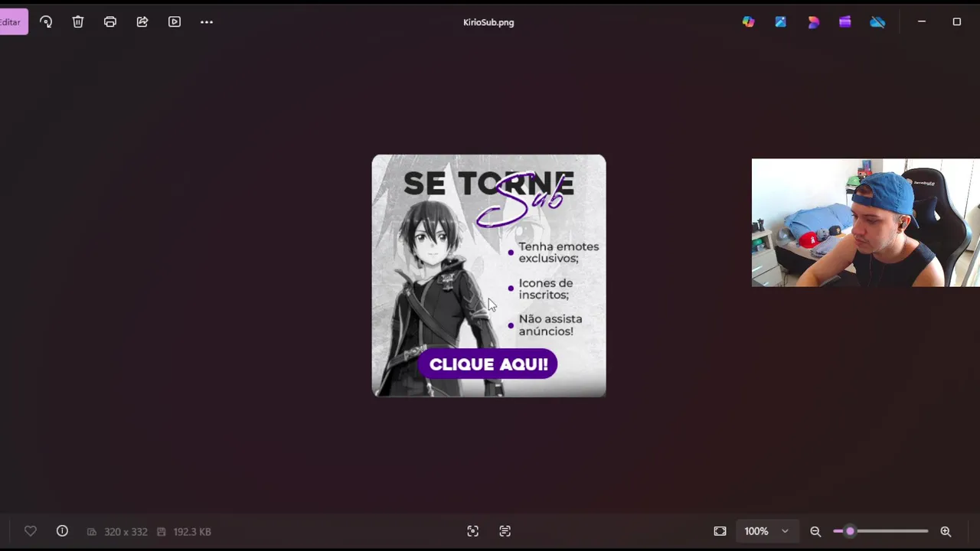Open the three-dots more options menu
This screenshot has width=980, height=551.
pyautogui.click(x=207, y=22)
